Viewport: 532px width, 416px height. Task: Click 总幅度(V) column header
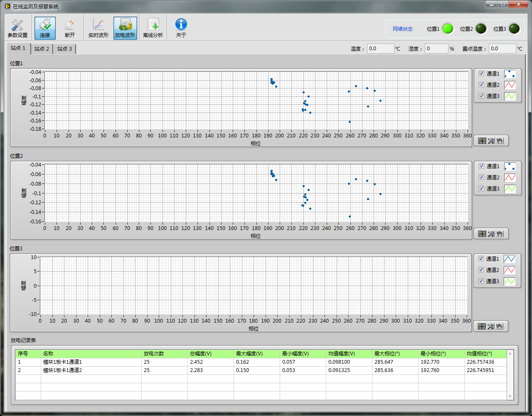211,354
